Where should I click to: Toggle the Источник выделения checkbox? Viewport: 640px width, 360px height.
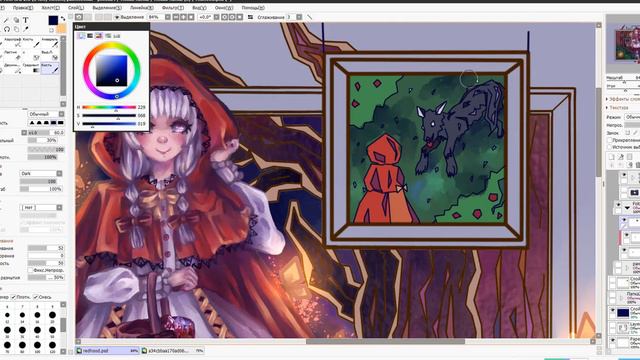[609, 147]
